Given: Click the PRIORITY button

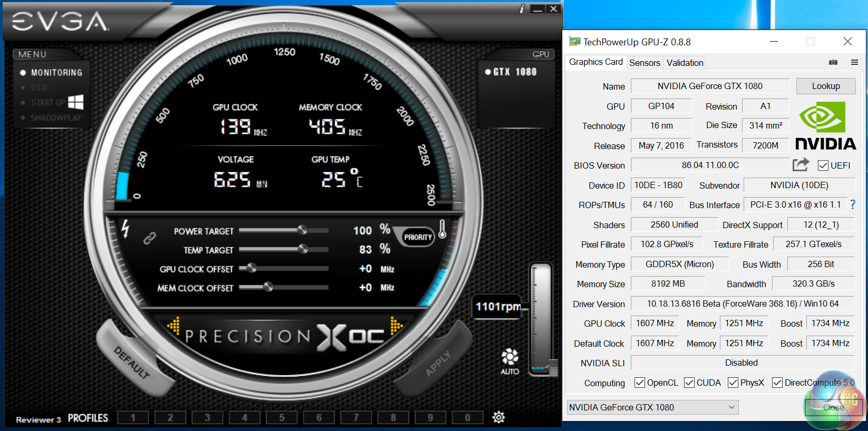Looking at the screenshot, I should [x=418, y=237].
